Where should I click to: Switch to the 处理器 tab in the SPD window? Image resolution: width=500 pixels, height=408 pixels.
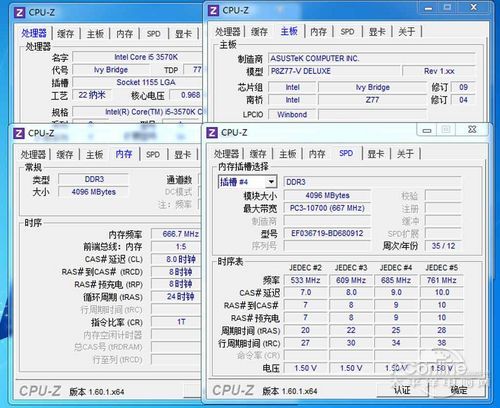tap(227, 154)
